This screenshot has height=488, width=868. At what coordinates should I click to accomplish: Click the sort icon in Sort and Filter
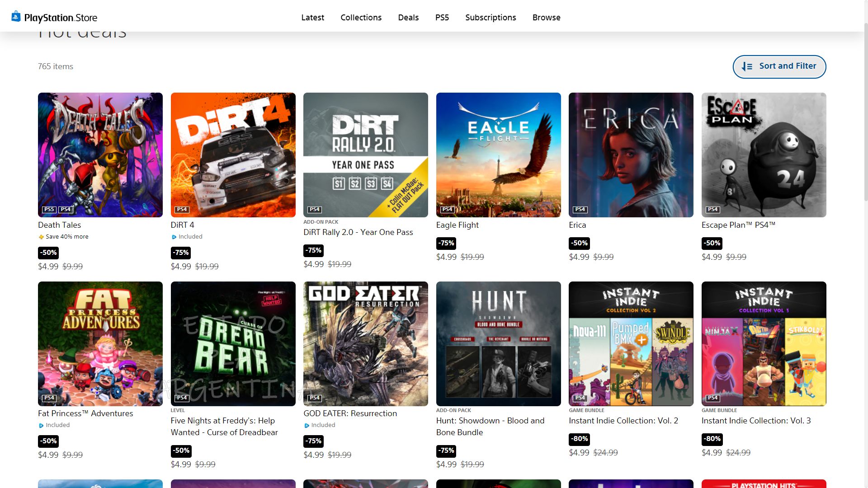coord(747,66)
